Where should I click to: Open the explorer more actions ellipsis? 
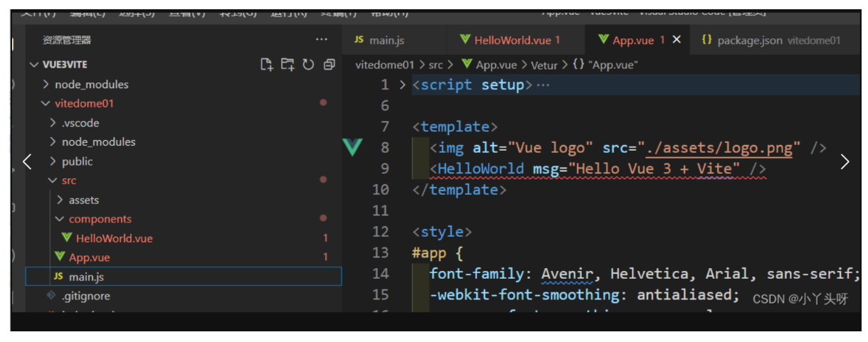pyautogui.click(x=322, y=40)
